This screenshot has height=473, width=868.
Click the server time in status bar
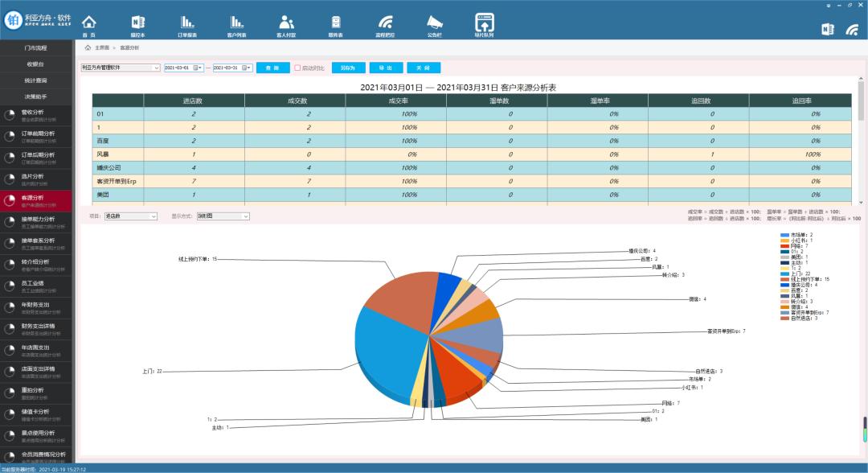click(x=43, y=469)
